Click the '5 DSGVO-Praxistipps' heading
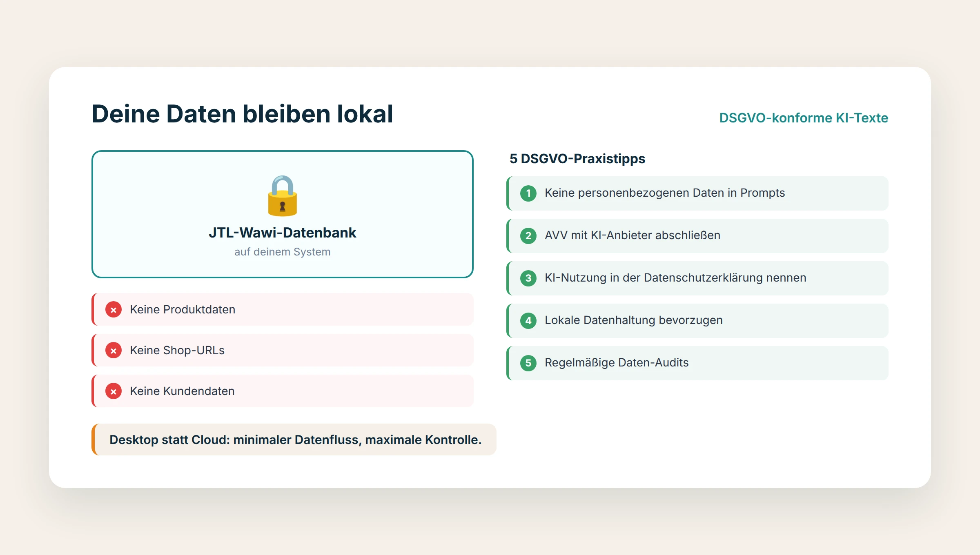This screenshot has width=980, height=555. [577, 159]
